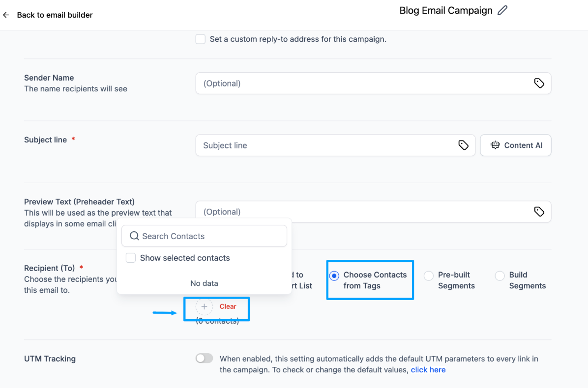Click the search magnifier icon in contacts popup
588x388 pixels.
click(x=134, y=236)
